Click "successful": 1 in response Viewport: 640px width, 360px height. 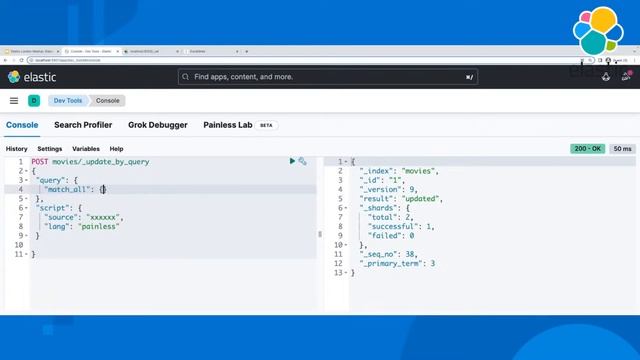[401, 227]
